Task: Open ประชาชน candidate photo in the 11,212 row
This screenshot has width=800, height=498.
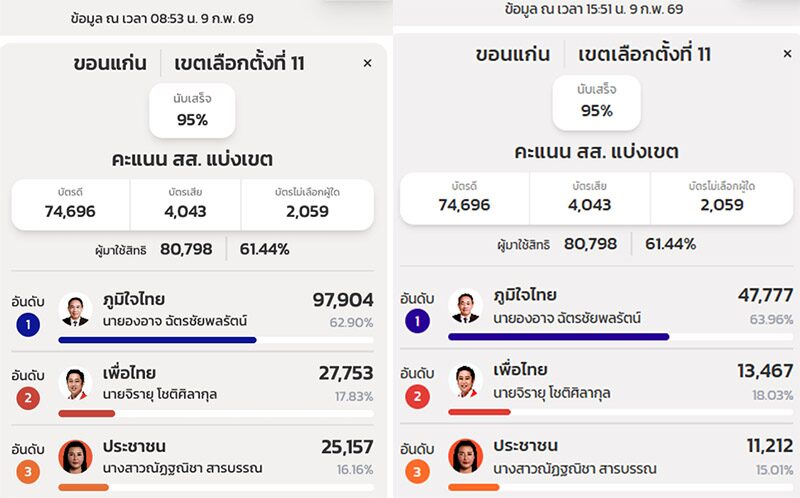Action: point(465,455)
